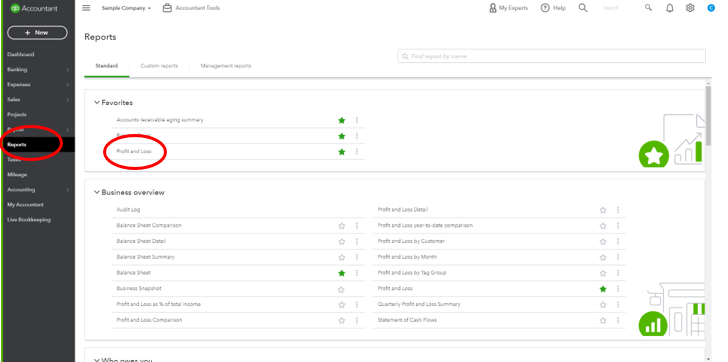The height and width of the screenshot is (362, 728).
Task: Click the Find report by name field
Action: point(552,56)
